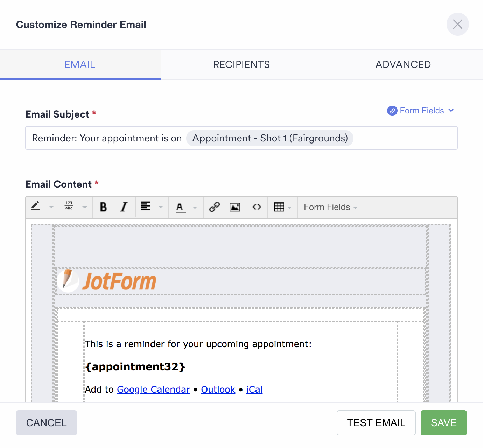Screen dimensions: 483x448
Task: Open the Google Calendar link
Action: point(153,390)
